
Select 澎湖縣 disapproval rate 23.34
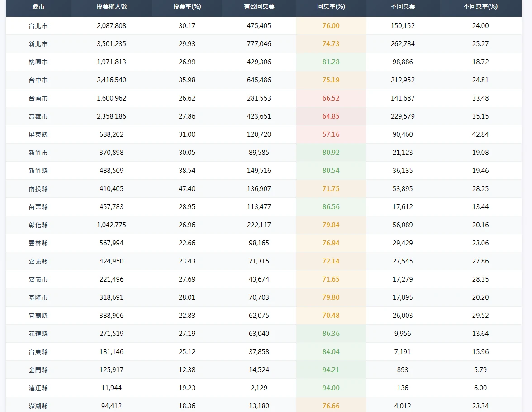pyautogui.click(x=480, y=406)
